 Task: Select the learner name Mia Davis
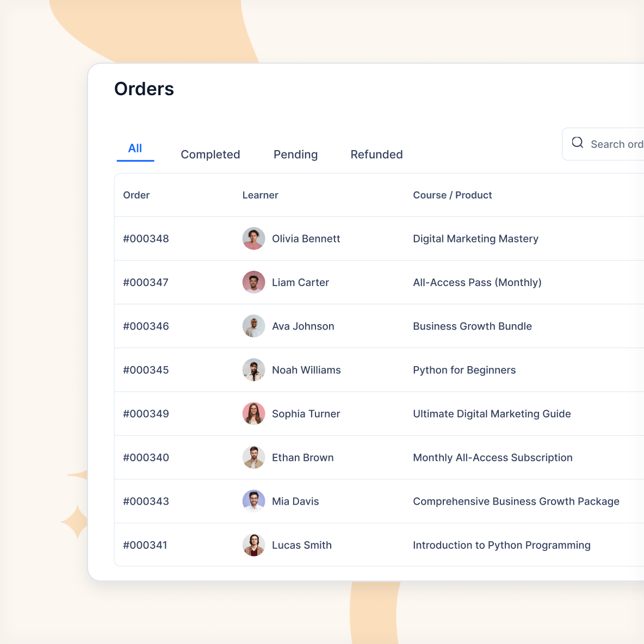(295, 501)
